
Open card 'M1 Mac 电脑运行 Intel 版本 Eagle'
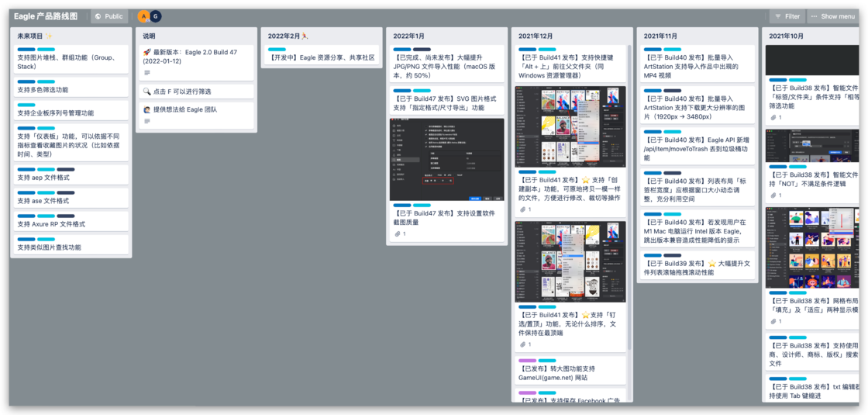pos(697,228)
